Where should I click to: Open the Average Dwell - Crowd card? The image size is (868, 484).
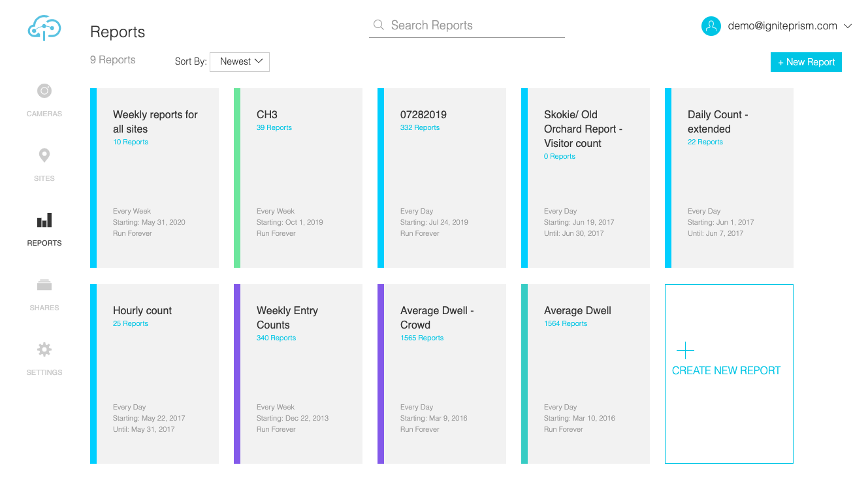442,374
